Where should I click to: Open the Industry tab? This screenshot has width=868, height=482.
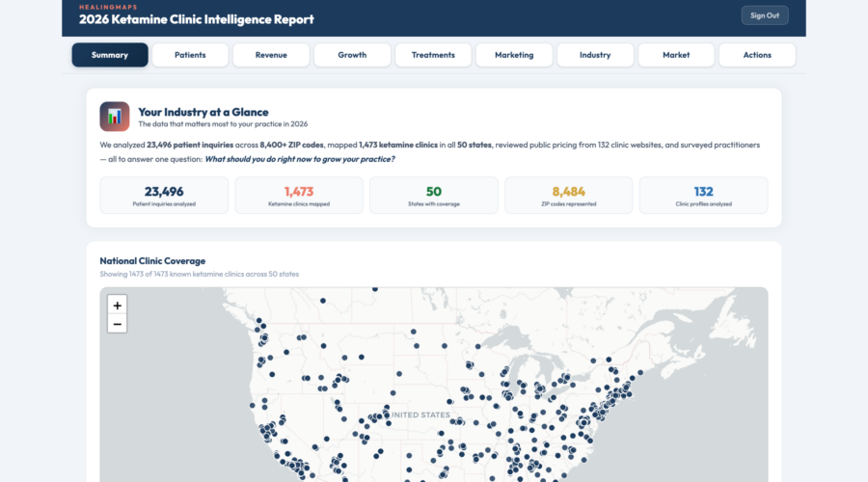point(595,55)
